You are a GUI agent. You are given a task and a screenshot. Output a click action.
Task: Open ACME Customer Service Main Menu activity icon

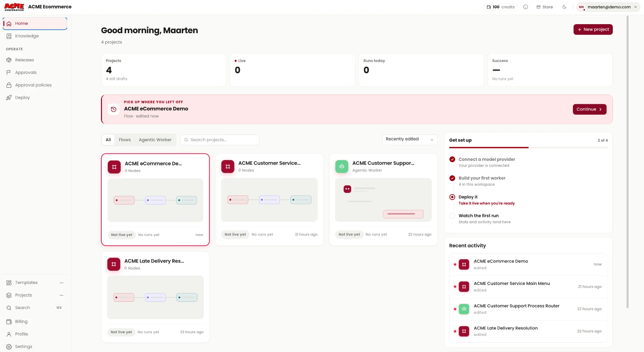(x=464, y=287)
